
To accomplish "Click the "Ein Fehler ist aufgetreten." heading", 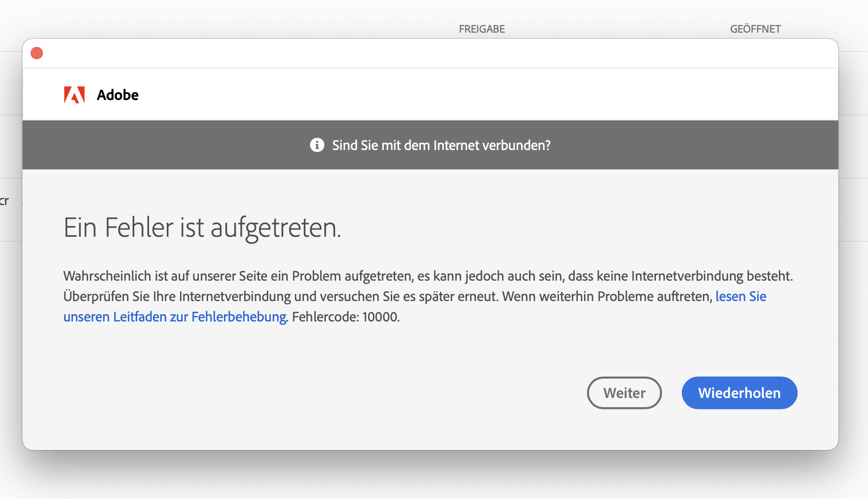I will pos(202,228).
